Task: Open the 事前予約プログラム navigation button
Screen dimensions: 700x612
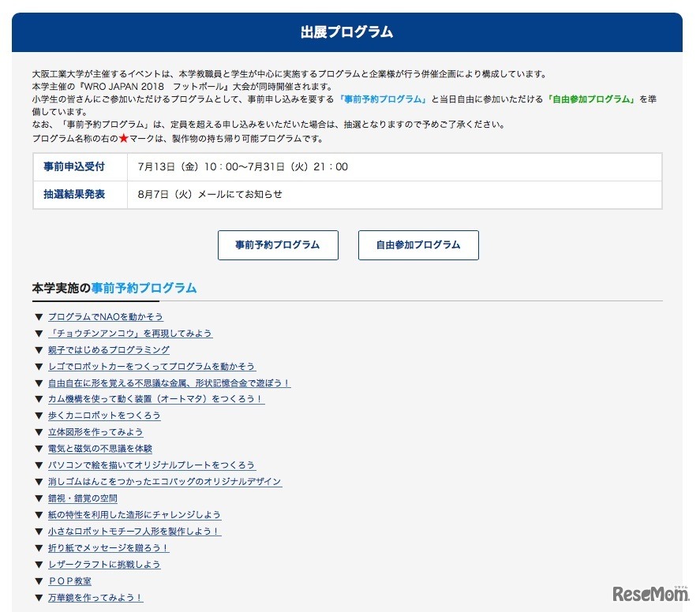Action: pyautogui.click(x=278, y=245)
